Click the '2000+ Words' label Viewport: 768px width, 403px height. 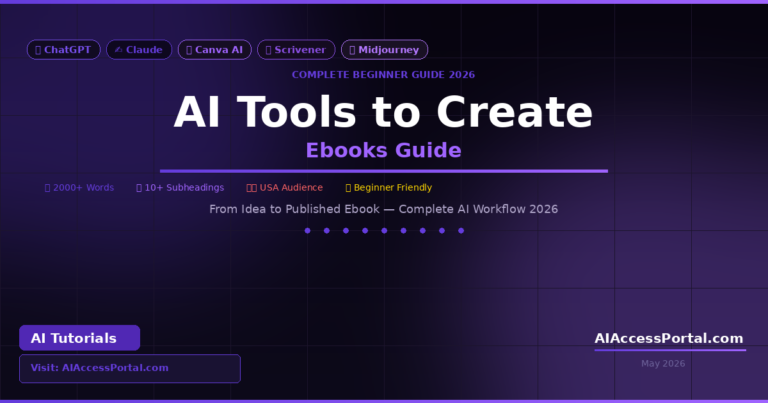pyautogui.click(x=79, y=188)
